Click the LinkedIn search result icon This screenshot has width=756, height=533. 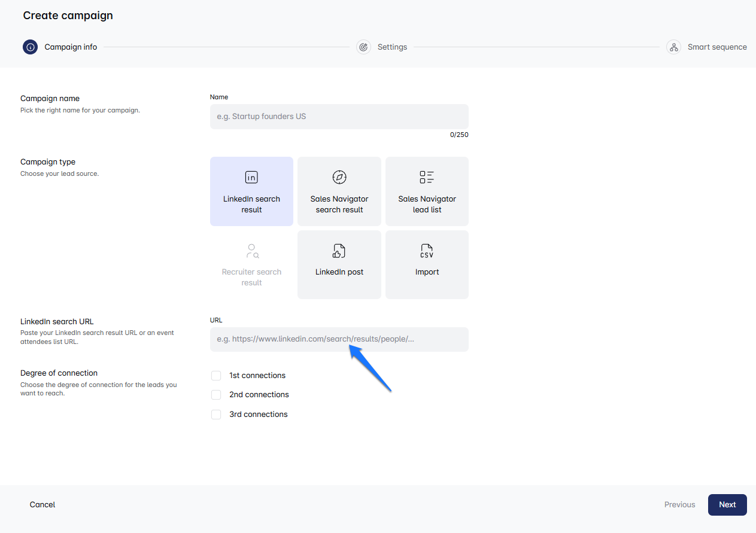[251, 177]
